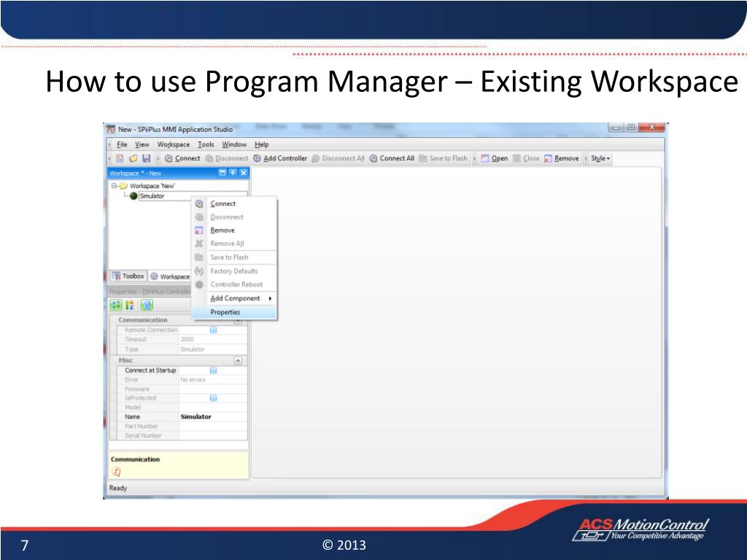This screenshot has width=747, height=560.
Task: Click the green Simulator status icon
Action: [x=134, y=195]
